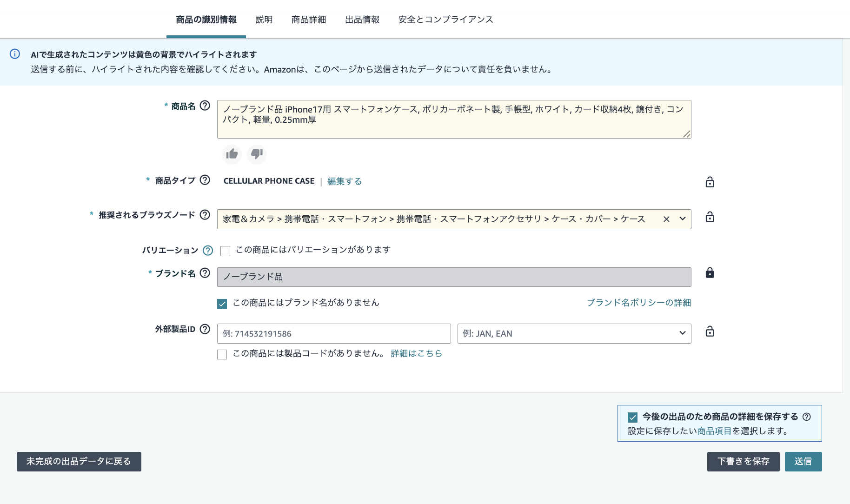The height and width of the screenshot is (504, 850).
Task: Switch to the 商品詳細 tab
Action: pos(309,20)
